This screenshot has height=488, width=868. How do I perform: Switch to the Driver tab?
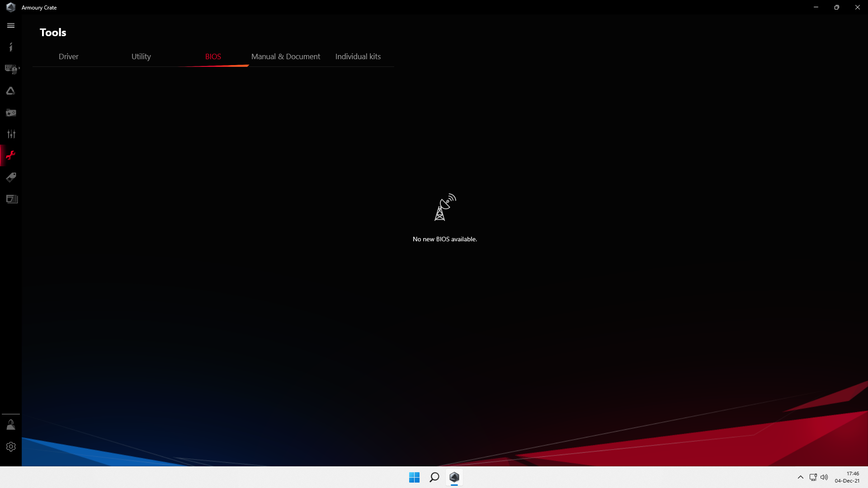68,56
